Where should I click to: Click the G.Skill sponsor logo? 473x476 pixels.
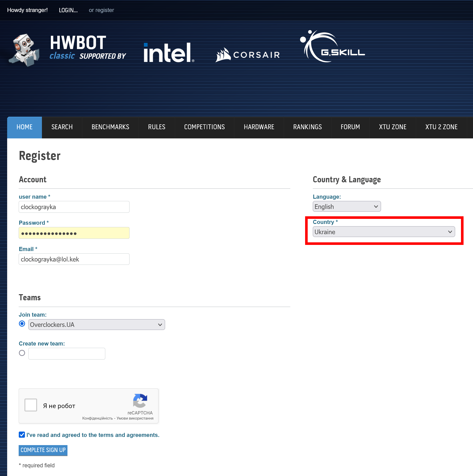point(332,46)
